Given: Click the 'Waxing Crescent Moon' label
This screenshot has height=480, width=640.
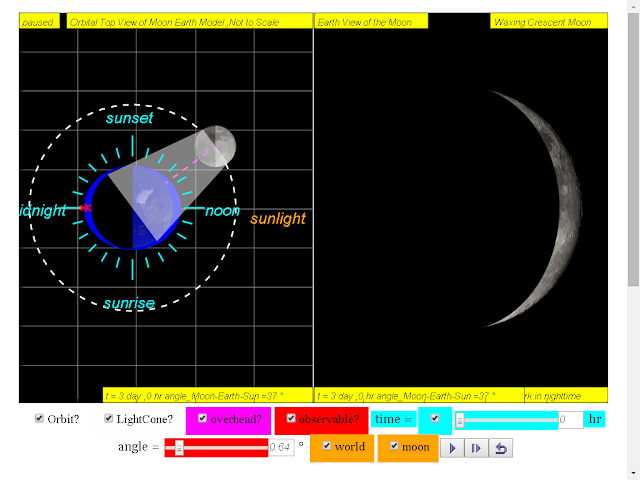Looking at the screenshot, I should [549, 21].
